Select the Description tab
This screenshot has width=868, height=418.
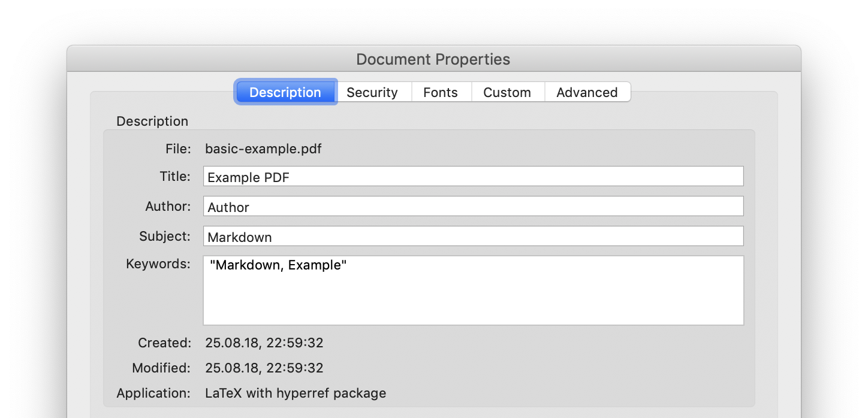point(285,92)
